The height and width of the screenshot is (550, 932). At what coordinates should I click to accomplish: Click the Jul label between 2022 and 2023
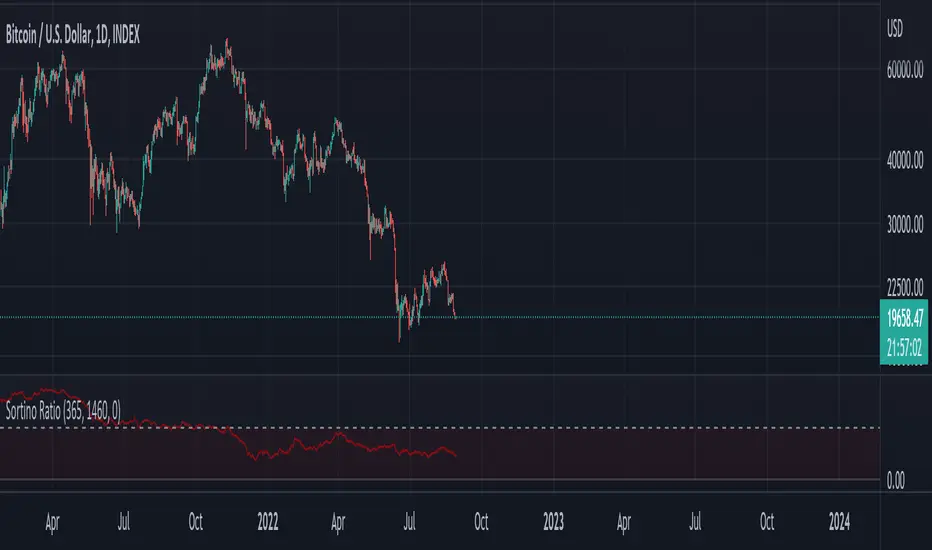pyautogui.click(x=411, y=521)
